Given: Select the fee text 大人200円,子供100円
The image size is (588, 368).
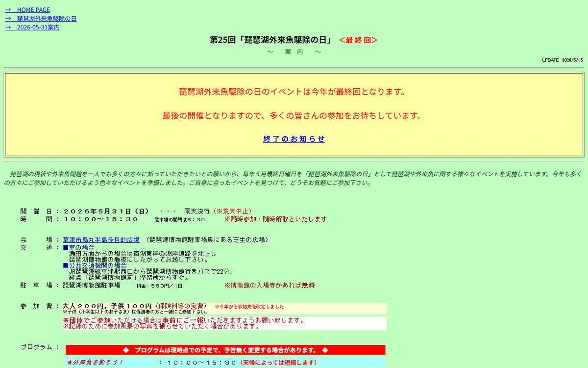Looking at the screenshot, I should coord(107,306).
